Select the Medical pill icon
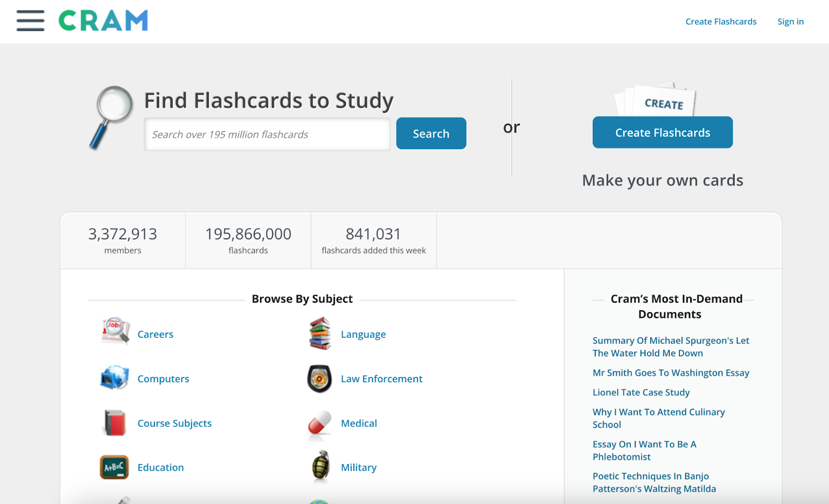829x504 pixels. 318,424
